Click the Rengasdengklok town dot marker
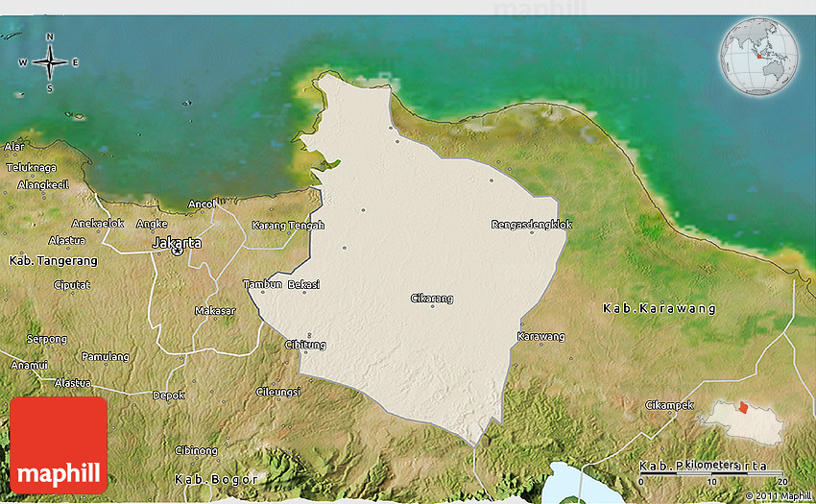 [x=531, y=232]
